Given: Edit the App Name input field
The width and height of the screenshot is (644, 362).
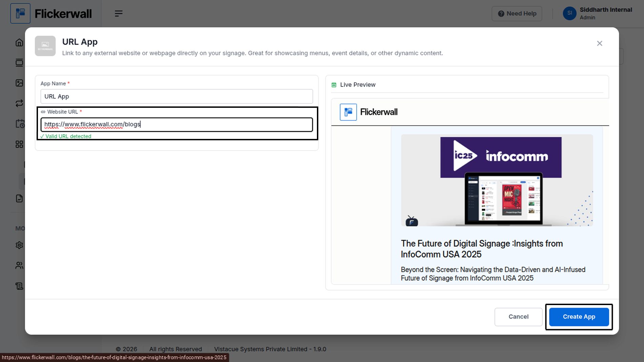Looking at the screenshot, I should tap(177, 96).
